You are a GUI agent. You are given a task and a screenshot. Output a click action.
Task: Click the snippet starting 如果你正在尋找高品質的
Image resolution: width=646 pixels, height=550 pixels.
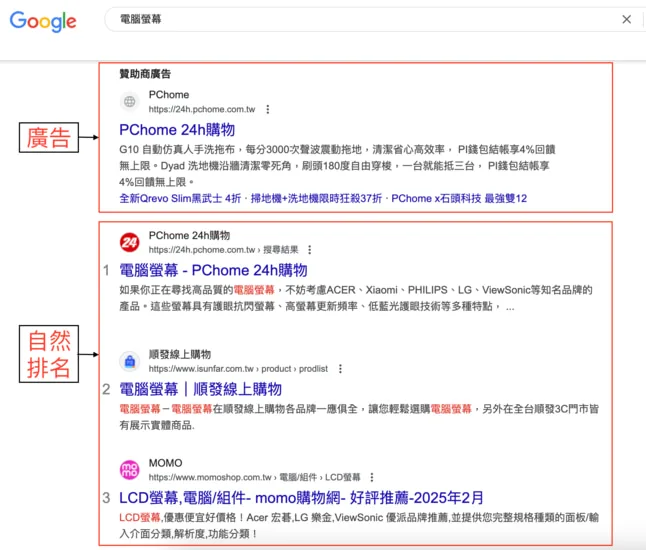coord(356,298)
